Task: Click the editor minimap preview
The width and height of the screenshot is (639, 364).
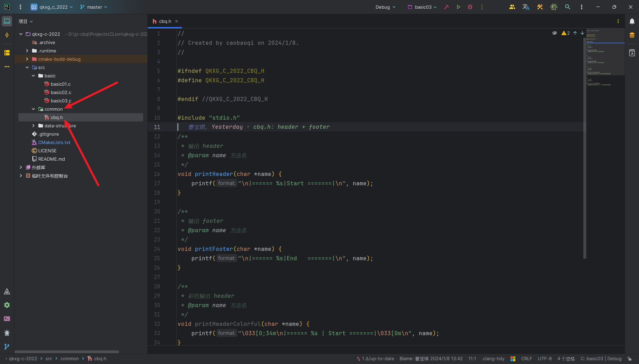Action: pyautogui.click(x=605, y=57)
